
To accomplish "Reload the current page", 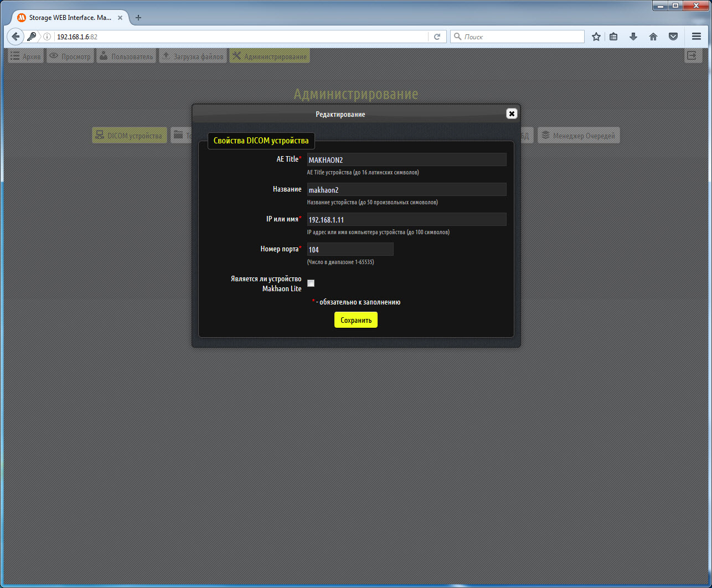I will 437,37.
